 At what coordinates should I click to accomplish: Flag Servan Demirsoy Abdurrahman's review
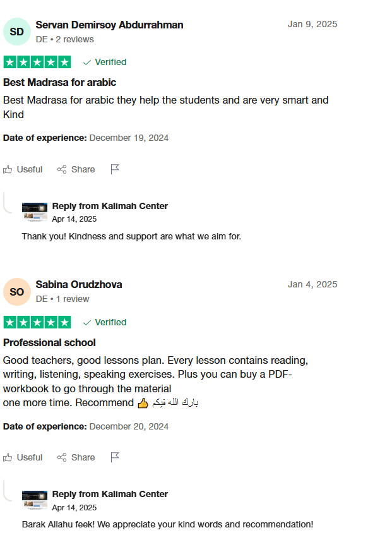point(115,169)
